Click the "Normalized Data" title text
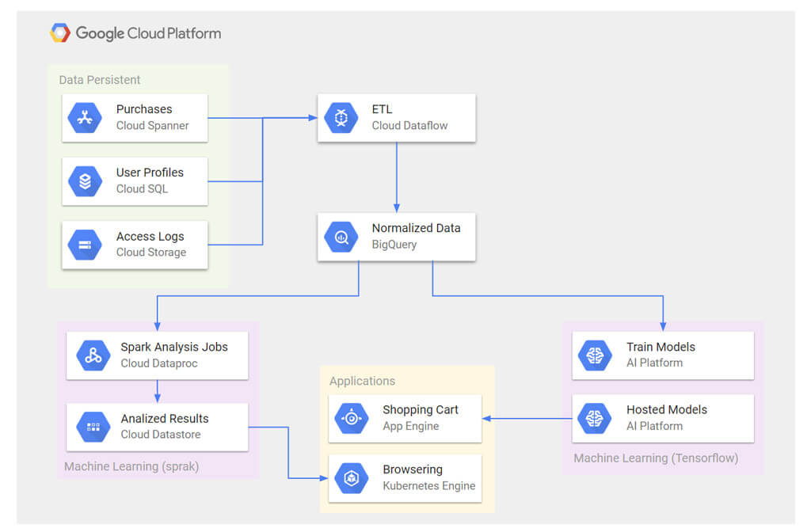Screen dimensions: 811x532 pos(416,228)
